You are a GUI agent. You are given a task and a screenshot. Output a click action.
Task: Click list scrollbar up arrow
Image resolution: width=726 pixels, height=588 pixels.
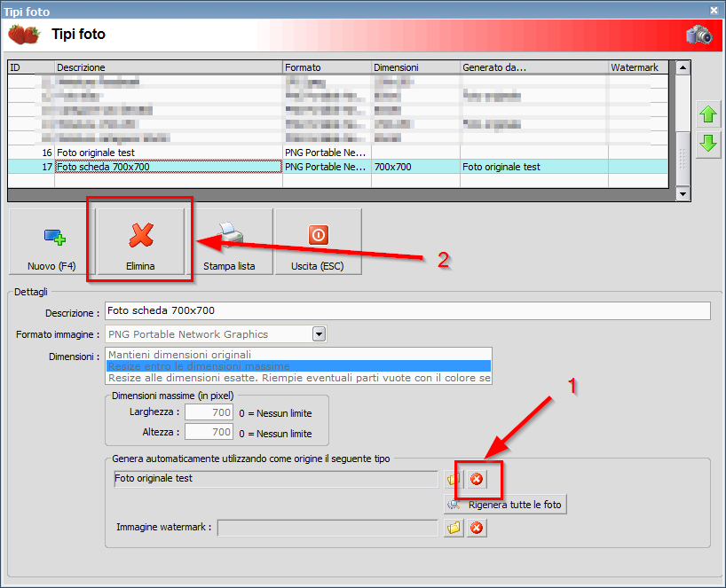pos(683,67)
